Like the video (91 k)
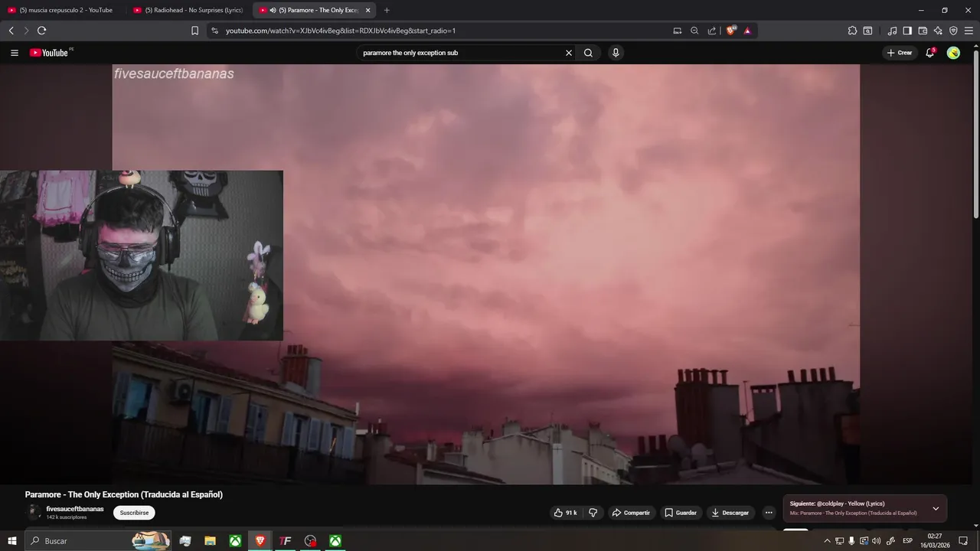 click(565, 513)
